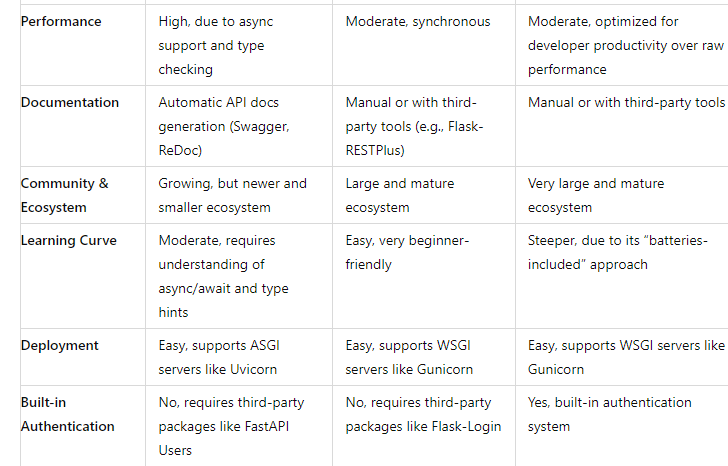This screenshot has width=728, height=466.
Task: Click the Performance row header
Action: [x=61, y=21]
